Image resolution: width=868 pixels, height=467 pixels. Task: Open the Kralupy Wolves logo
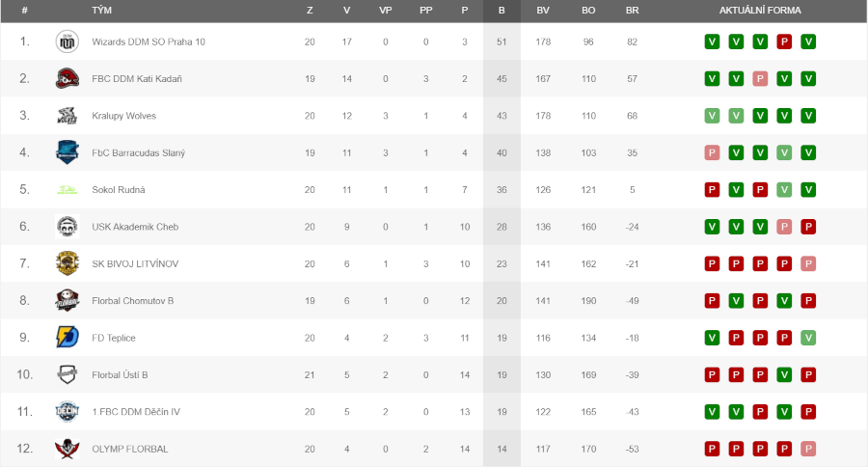(68, 116)
